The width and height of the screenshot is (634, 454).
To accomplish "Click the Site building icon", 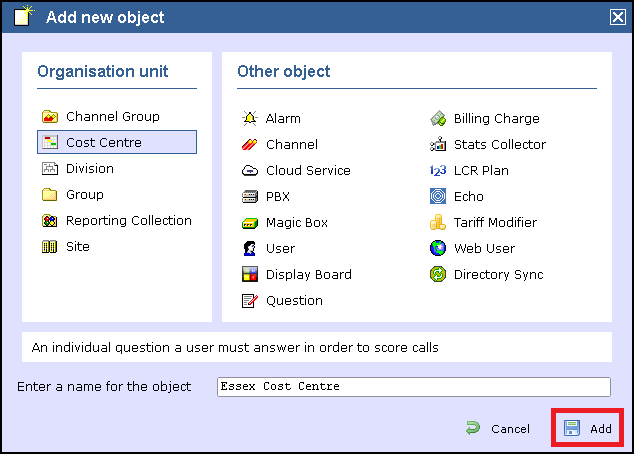I will point(50,247).
